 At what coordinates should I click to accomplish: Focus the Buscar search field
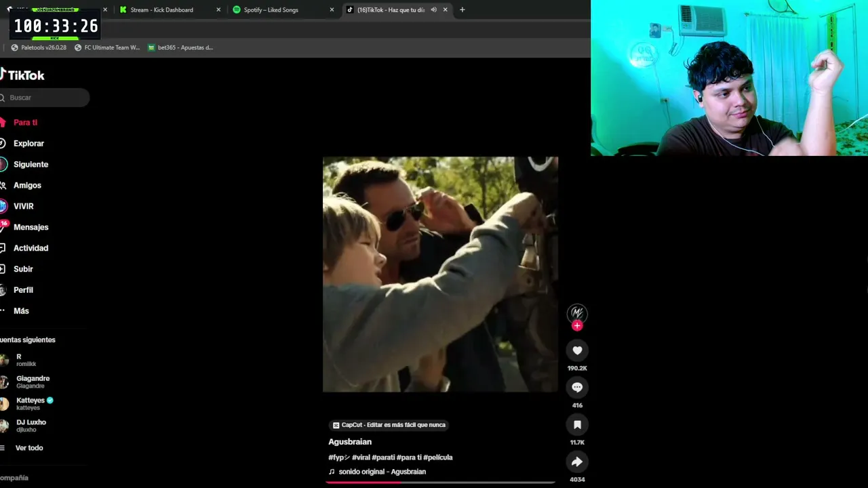(45, 98)
